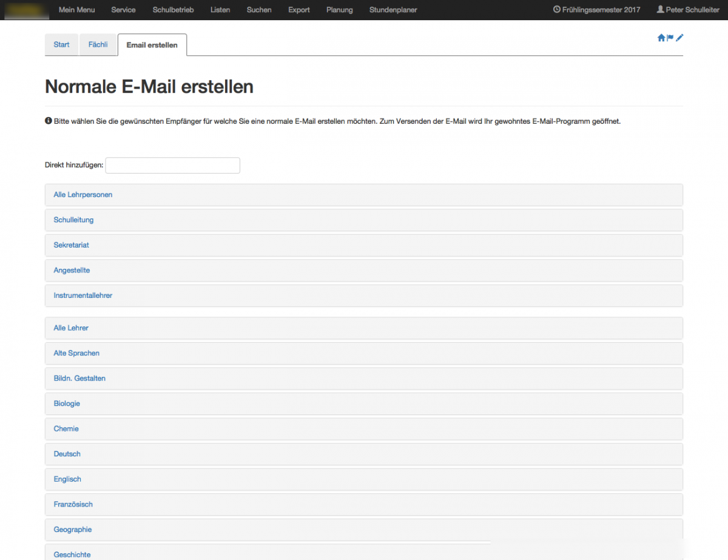This screenshot has height=560, width=728.
Task: Open the Schulbetrieb menu
Action: click(173, 10)
